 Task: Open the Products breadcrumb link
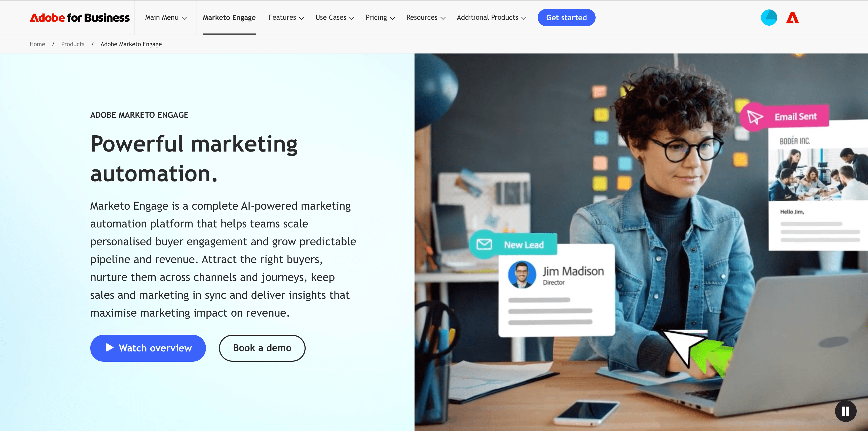(x=72, y=44)
